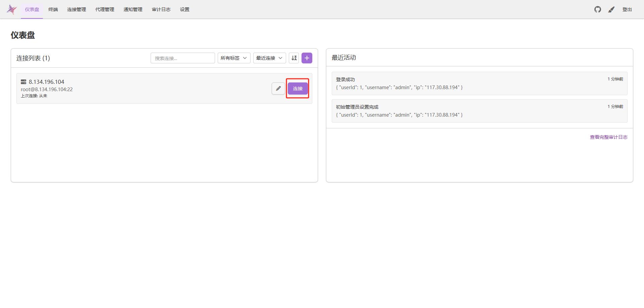Image resolution: width=644 pixels, height=308 pixels.
Task: Click the 1 分钟前 timestamp on 登录成功
Action: click(x=615, y=79)
